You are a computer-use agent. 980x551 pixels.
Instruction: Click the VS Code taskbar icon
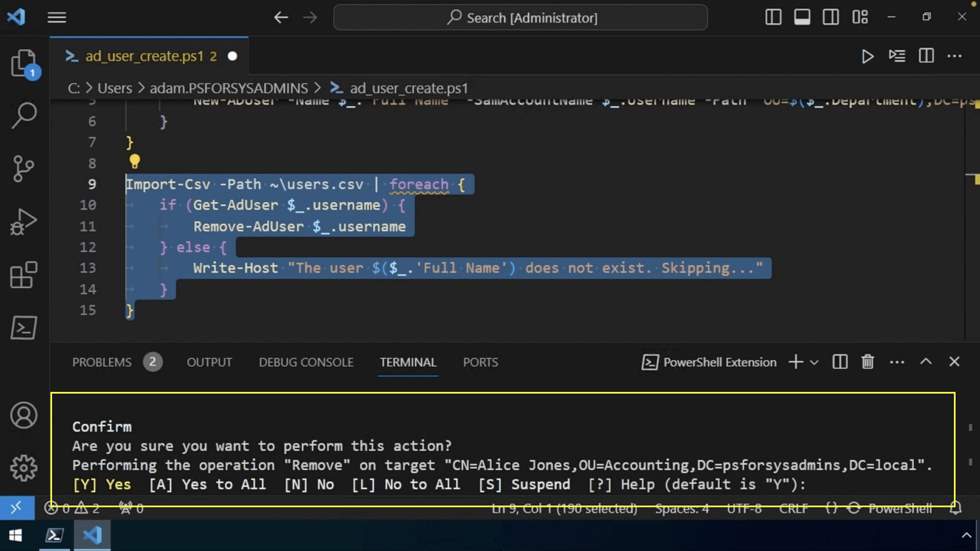click(92, 535)
